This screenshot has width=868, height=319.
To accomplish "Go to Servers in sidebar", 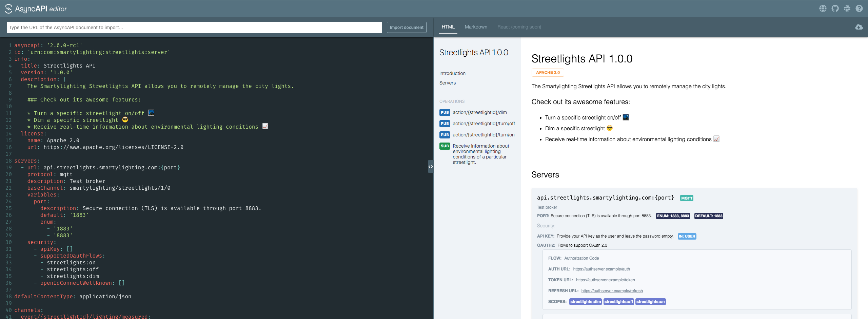I will (x=448, y=83).
